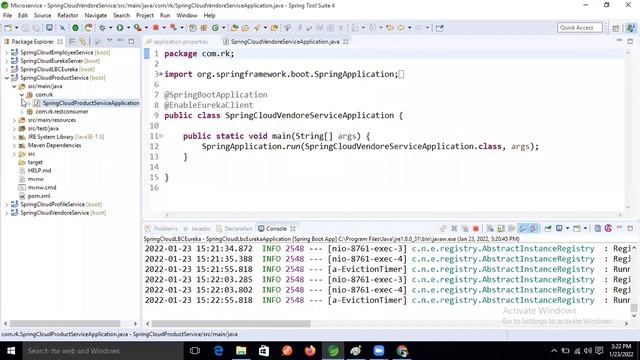Toggle Show Console When Standard Out Changes
Image resolution: width=640 pixels, height=360 pixels.
[523, 229]
